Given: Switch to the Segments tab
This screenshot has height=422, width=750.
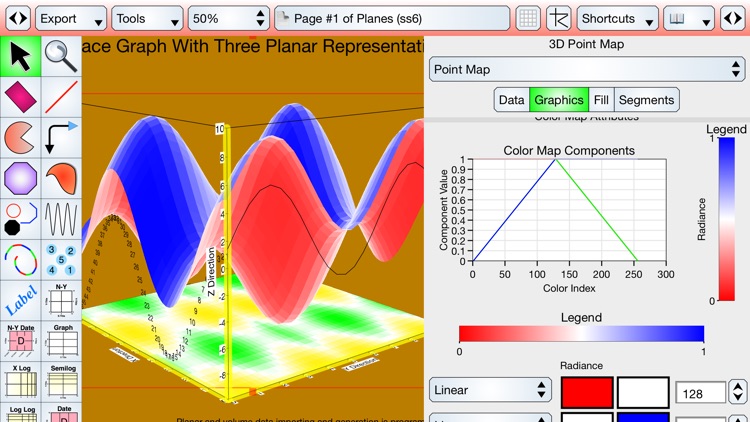Looking at the screenshot, I should [x=646, y=100].
